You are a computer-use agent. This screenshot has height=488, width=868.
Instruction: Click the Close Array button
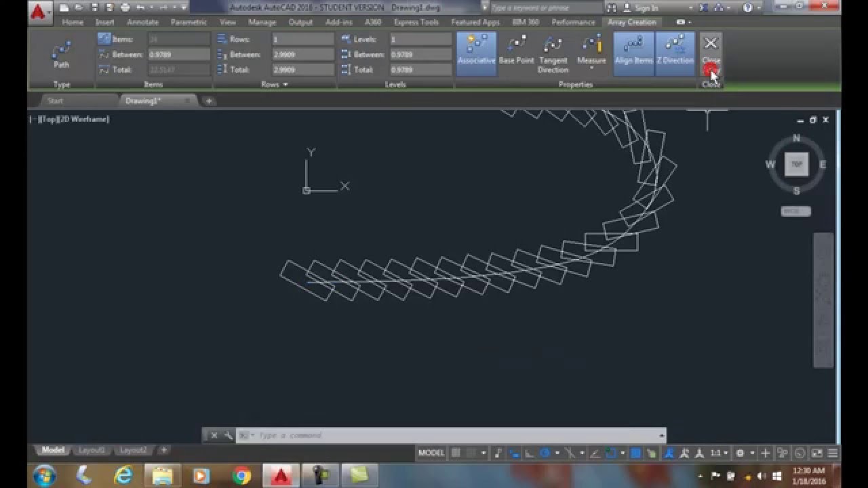(711, 53)
